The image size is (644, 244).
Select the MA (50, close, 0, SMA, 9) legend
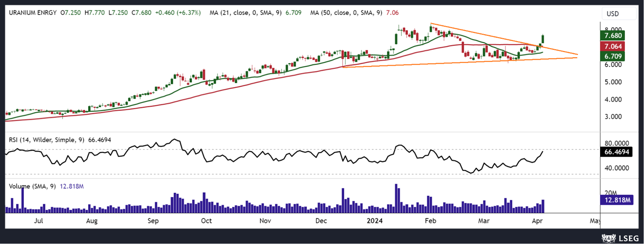pos(347,13)
